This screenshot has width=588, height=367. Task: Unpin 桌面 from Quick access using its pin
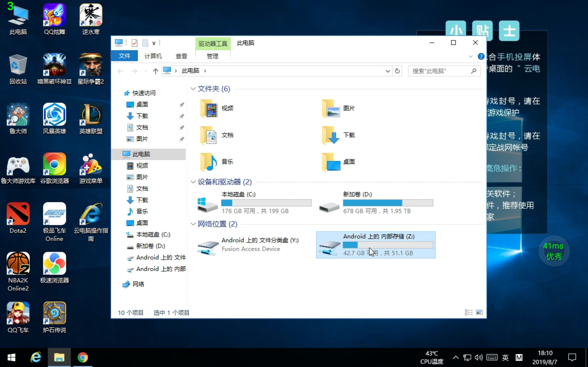(x=182, y=104)
